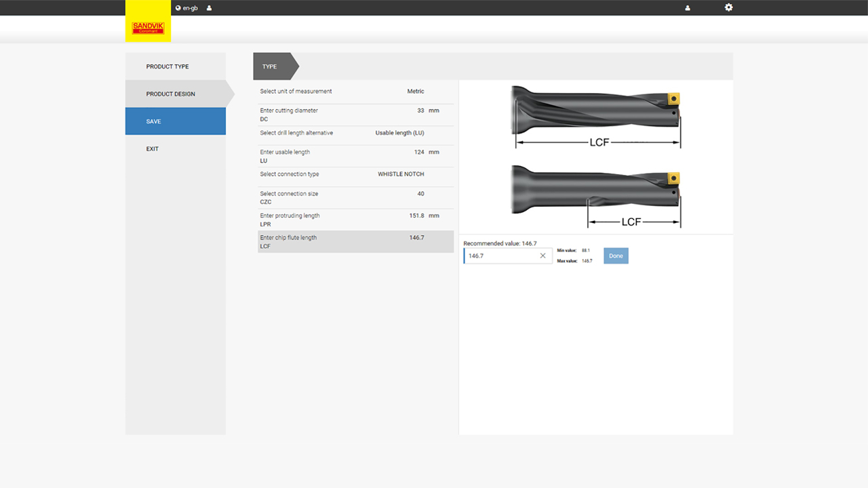Open the connection type Whistle Notch selector
The width and height of the screenshot is (868, 488).
click(x=355, y=175)
